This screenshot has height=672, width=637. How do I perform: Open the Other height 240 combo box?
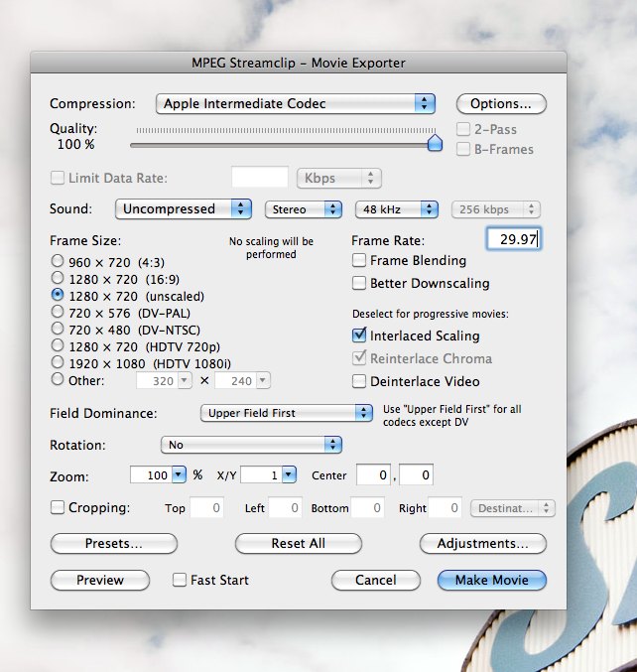click(242, 380)
